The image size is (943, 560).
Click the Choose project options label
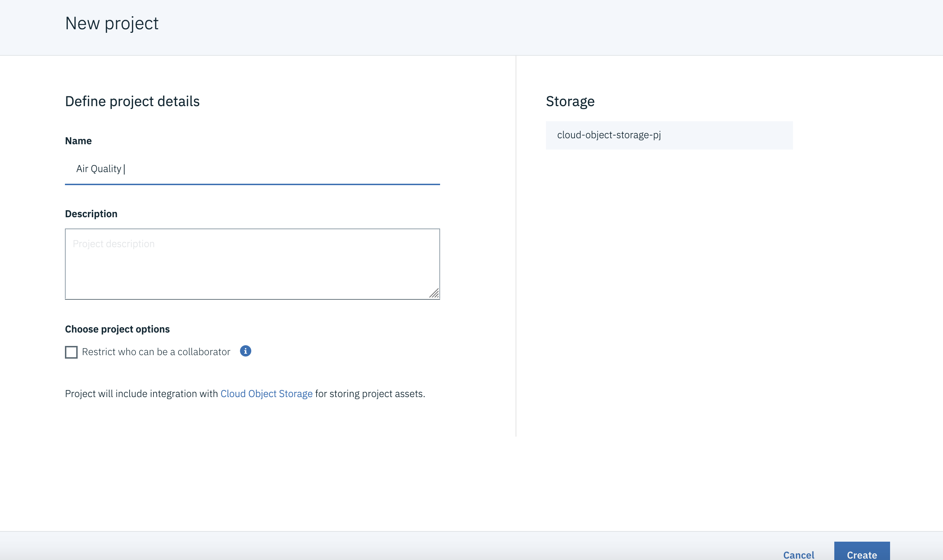[x=117, y=329]
